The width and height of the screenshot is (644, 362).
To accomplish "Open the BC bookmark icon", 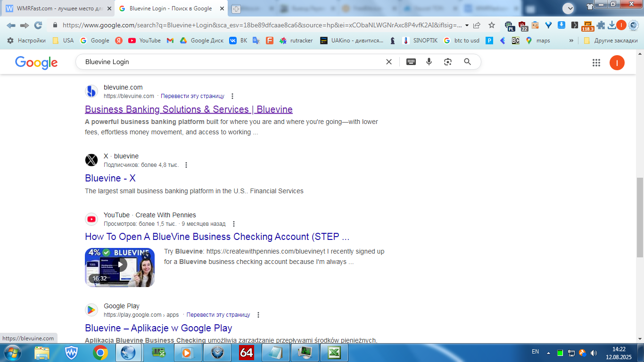I will (516, 41).
